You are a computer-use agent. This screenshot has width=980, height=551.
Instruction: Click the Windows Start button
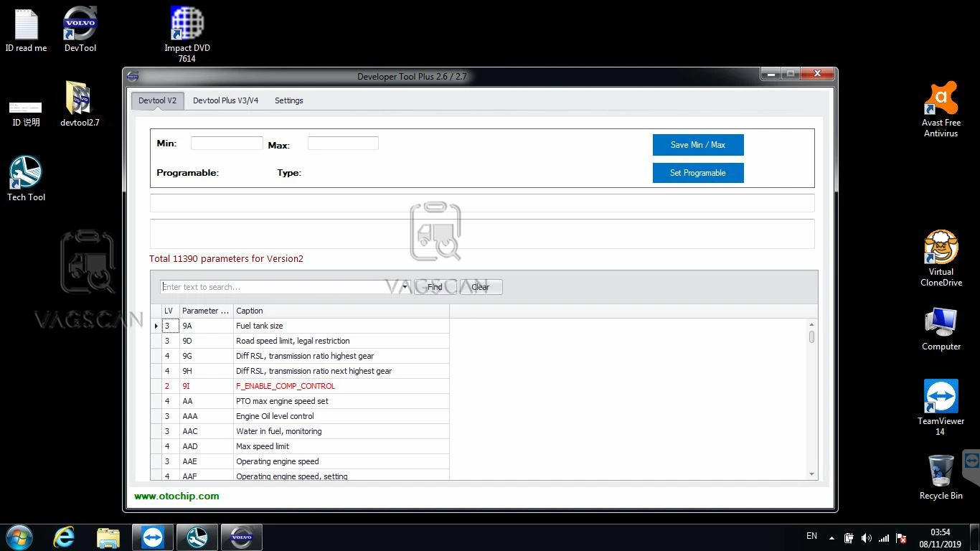pos(19,537)
